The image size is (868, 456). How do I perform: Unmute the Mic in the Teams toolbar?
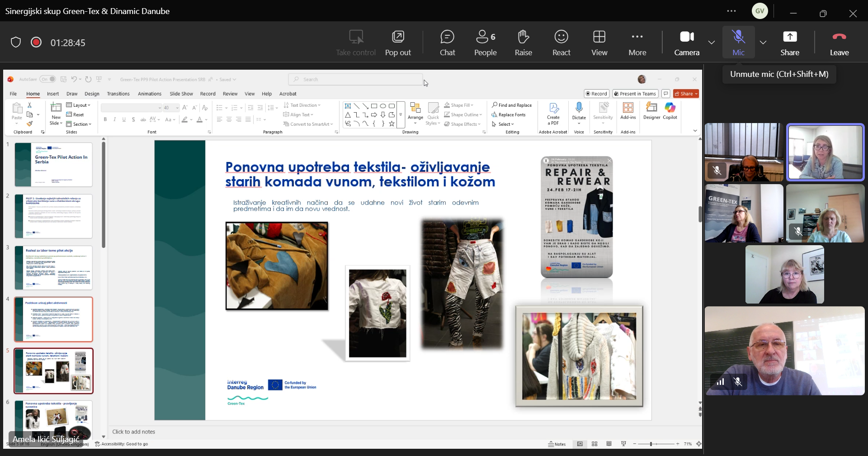click(738, 43)
